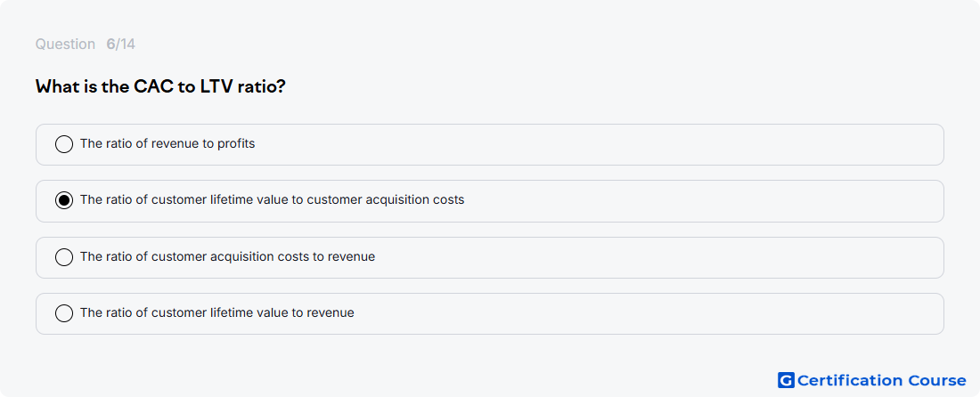
Task: Pick radio for customer lifetime value to revenue
Action: tap(64, 313)
